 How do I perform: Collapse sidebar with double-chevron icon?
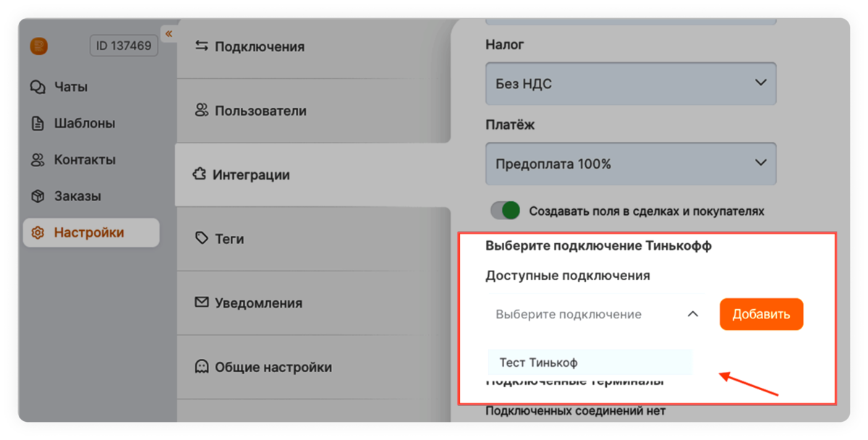(x=169, y=34)
